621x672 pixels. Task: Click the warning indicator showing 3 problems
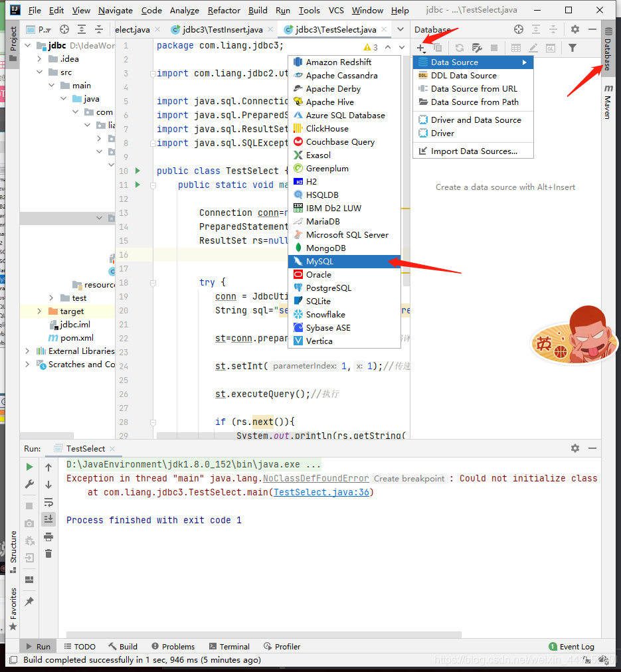pyautogui.click(x=371, y=47)
